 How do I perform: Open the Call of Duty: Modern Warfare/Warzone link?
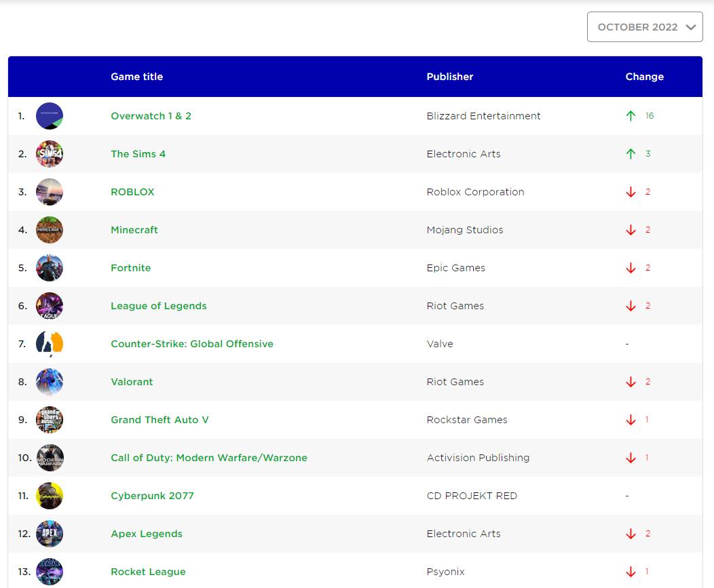(208, 458)
